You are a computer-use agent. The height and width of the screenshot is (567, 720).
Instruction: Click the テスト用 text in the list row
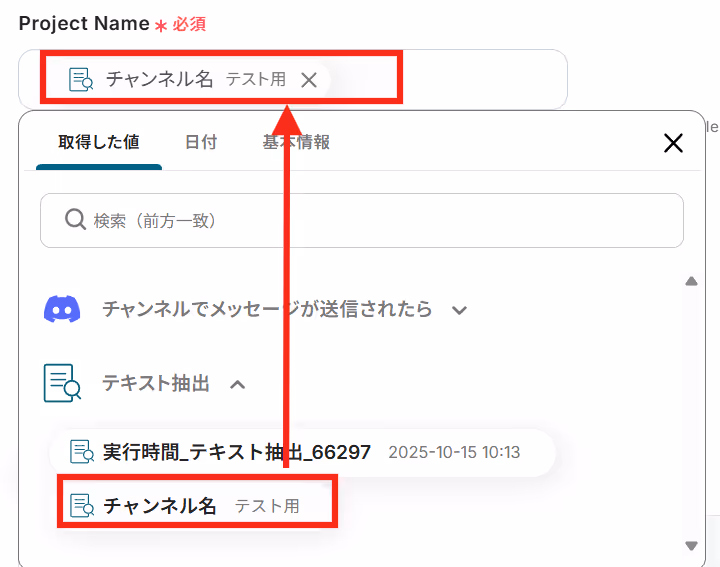[x=267, y=506]
